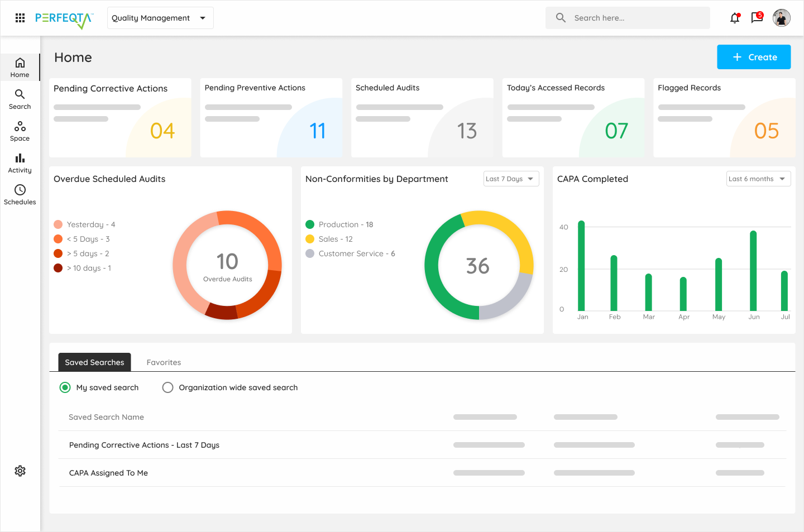Viewport: 804px width, 532px height.
Task: Open Today's Accessed Records card
Action: [x=573, y=118]
